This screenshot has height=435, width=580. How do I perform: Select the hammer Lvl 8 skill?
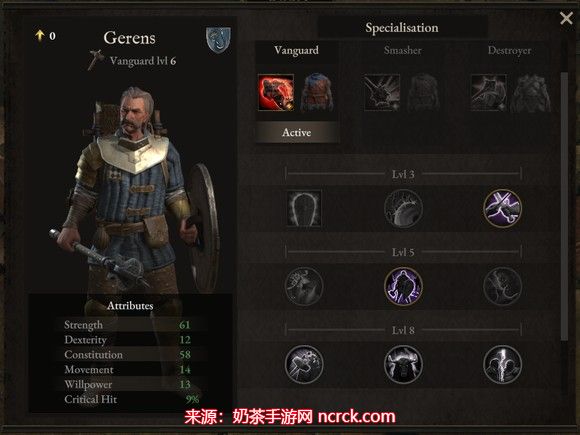coord(304,364)
